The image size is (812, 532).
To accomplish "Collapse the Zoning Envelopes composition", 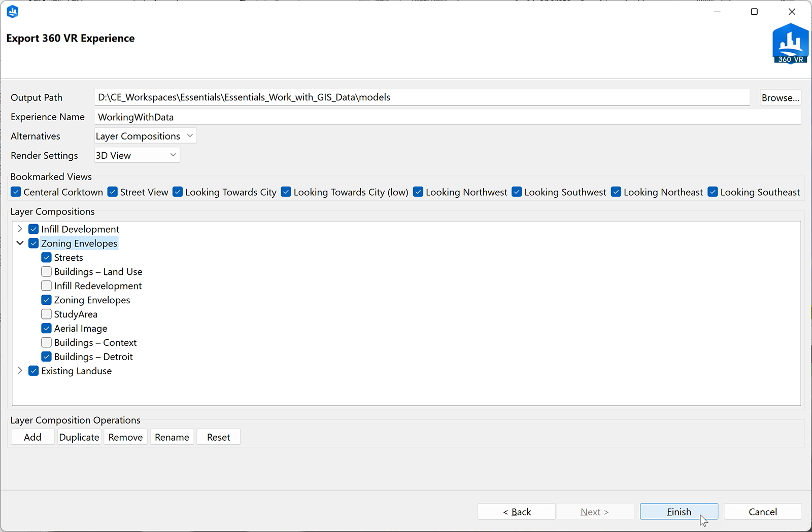I will click(x=20, y=243).
